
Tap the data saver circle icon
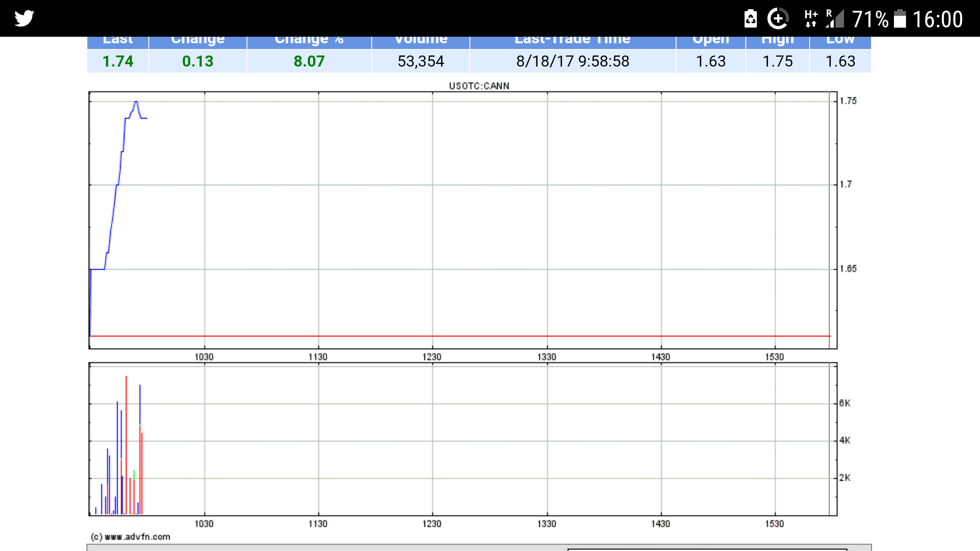tap(778, 18)
